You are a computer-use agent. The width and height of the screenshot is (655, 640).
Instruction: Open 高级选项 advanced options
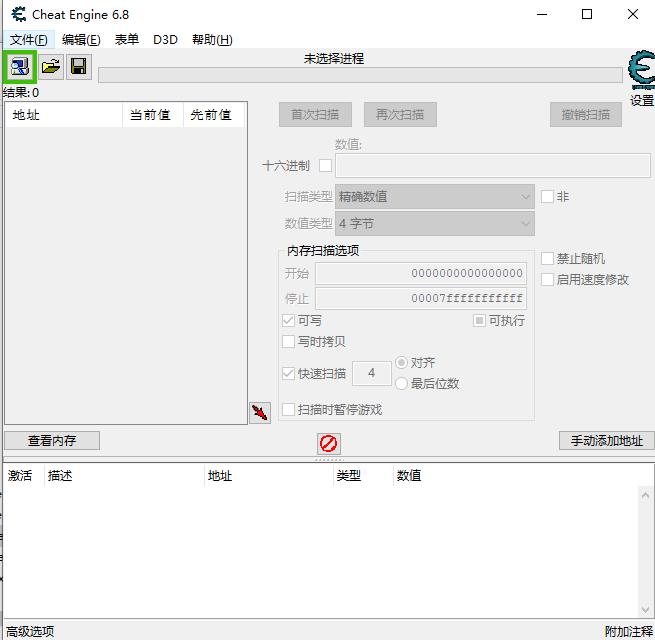tap(30, 631)
